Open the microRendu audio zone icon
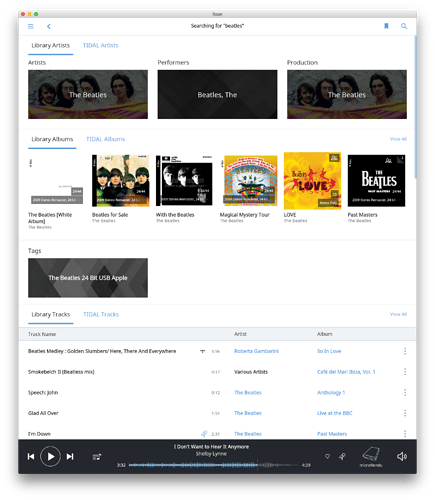The image size is (435, 500). pos(371,457)
